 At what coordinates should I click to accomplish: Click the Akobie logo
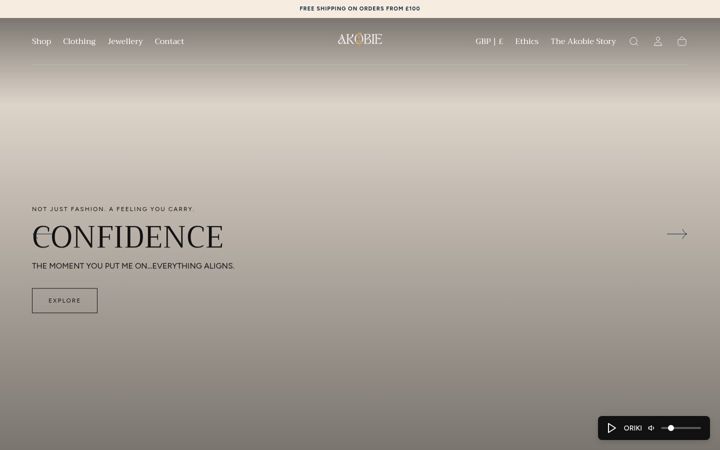coord(360,39)
